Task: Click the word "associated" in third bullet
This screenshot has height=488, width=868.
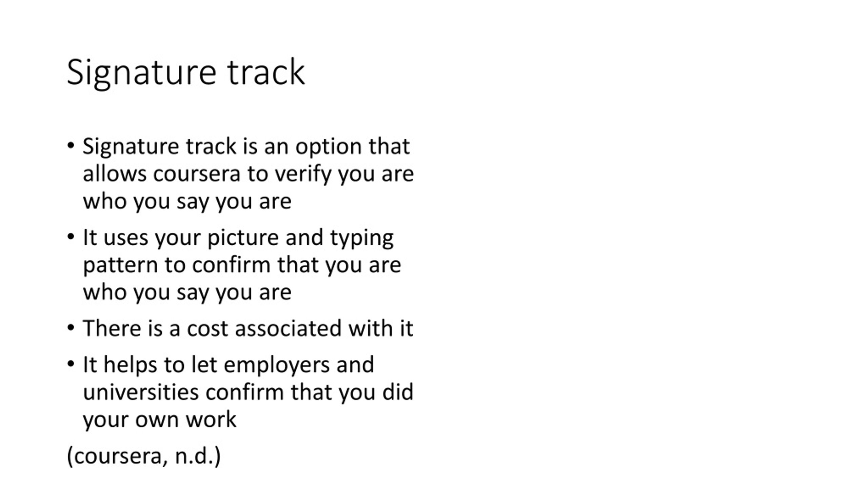Action: pyautogui.click(x=288, y=328)
